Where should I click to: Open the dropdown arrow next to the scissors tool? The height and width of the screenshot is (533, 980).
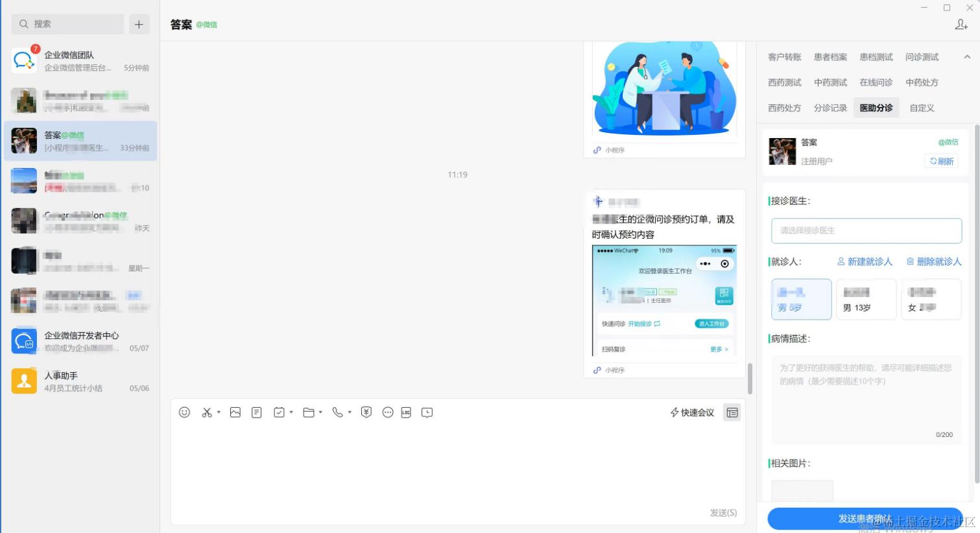[x=219, y=412]
